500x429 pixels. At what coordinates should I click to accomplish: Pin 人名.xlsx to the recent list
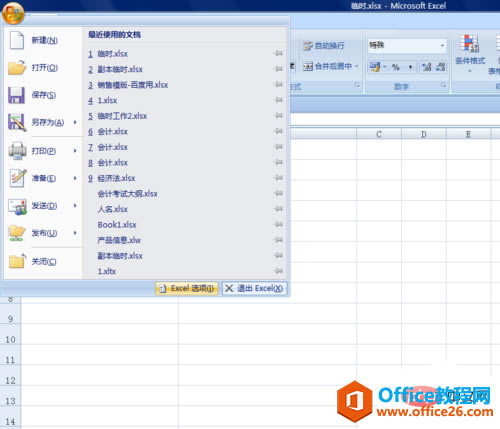[x=278, y=209]
